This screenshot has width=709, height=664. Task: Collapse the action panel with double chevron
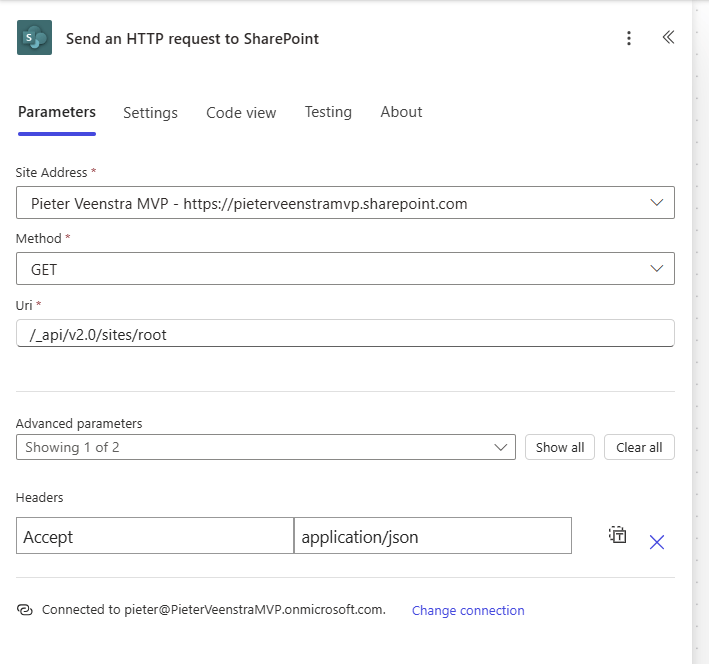coord(668,37)
